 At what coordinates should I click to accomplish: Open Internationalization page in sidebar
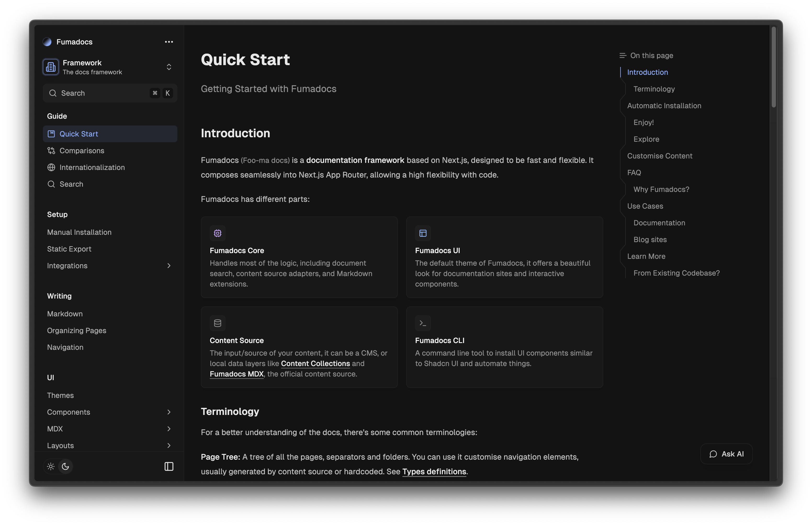[x=92, y=167]
